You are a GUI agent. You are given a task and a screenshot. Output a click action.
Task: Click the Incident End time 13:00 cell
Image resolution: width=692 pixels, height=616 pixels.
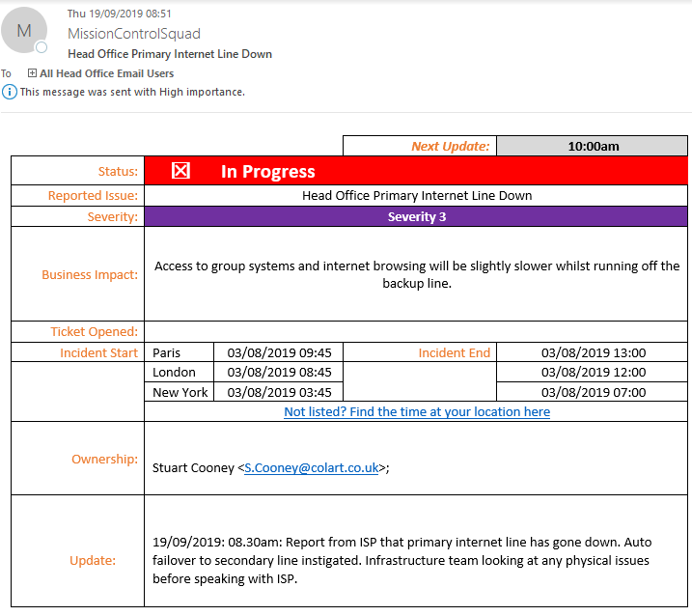pyautogui.click(x=593, y=352)
